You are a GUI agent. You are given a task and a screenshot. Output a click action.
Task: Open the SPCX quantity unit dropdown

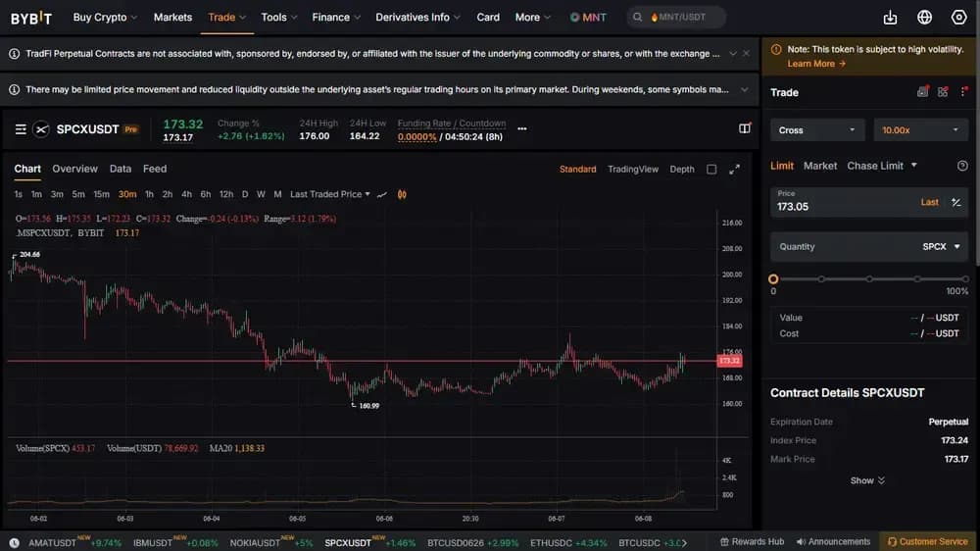[x=941, y=246]
